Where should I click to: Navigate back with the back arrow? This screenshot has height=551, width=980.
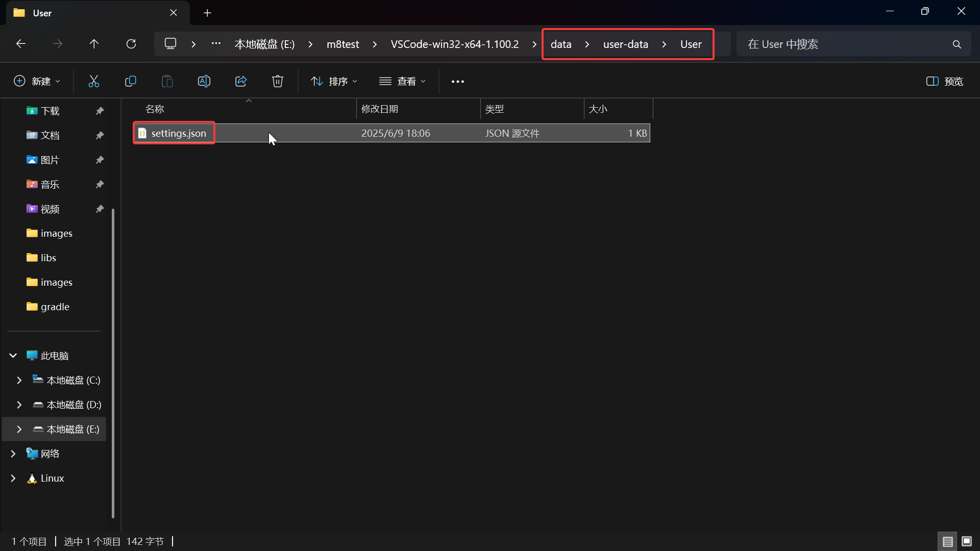point(21,44)
